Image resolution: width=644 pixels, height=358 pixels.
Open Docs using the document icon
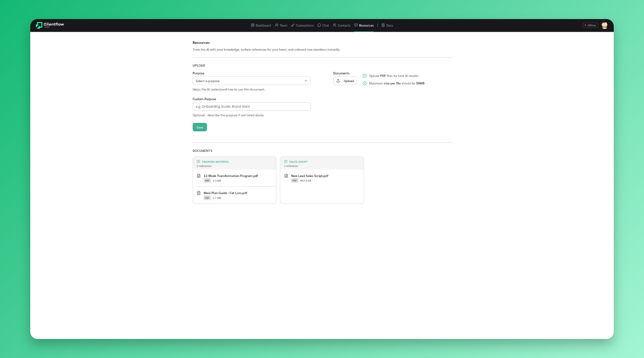pos(383,25)
